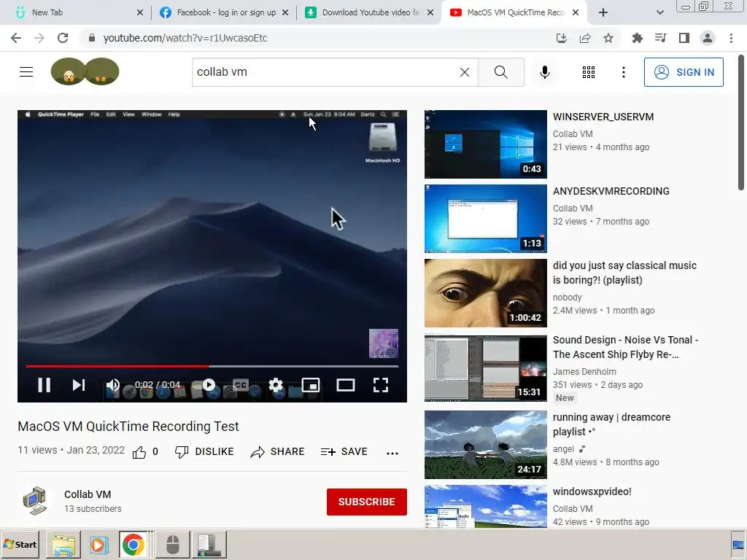The height and width of the screenshot is (560, 747).
Task: Click the YouTube logo doodle
Action: [85, 71]
